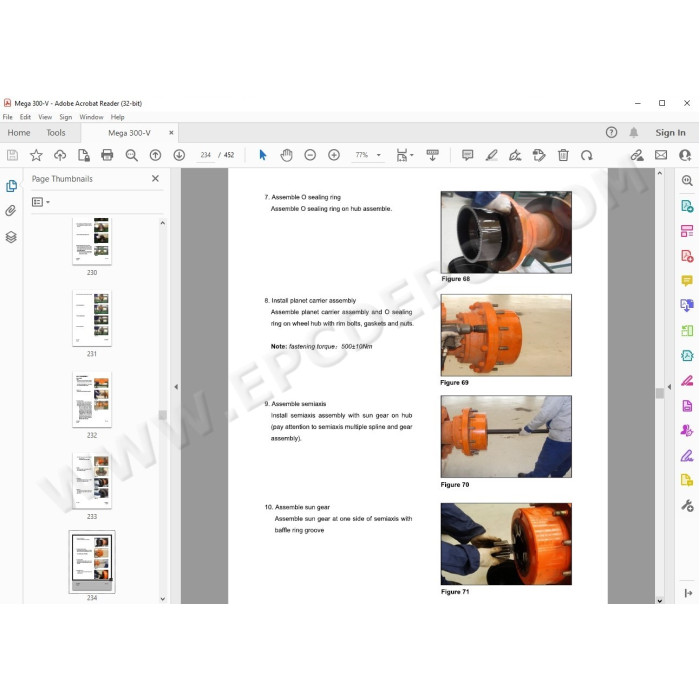Click the Figure 69 image
The width and height of the screenshot is (700, 700).
point(506,335)
